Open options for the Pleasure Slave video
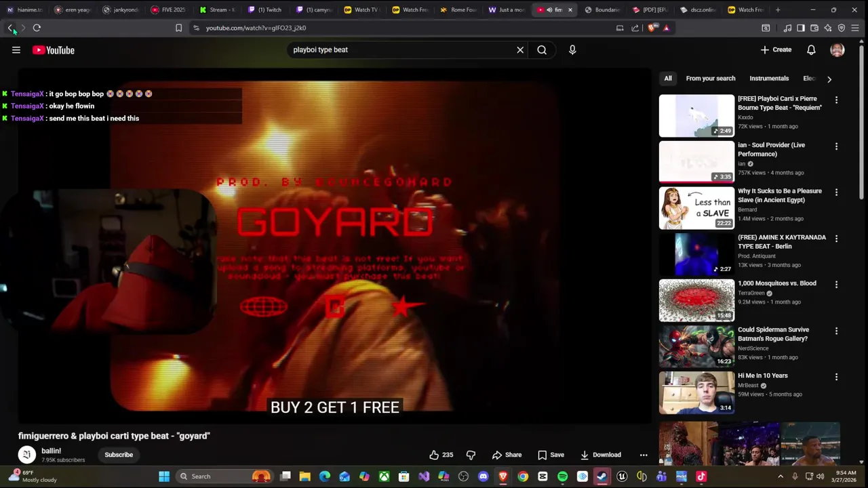This screenshot has width=868, height=488. 836,192
